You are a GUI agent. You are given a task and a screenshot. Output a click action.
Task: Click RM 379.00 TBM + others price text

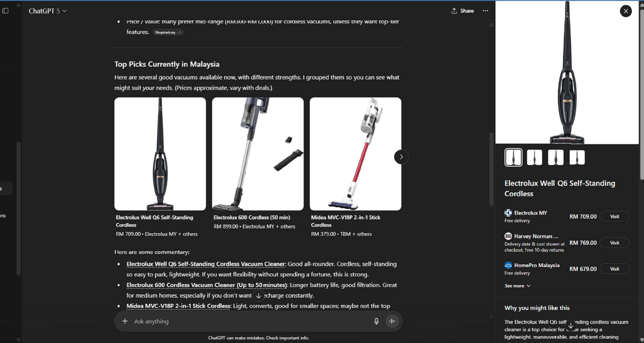coord(341,234)
